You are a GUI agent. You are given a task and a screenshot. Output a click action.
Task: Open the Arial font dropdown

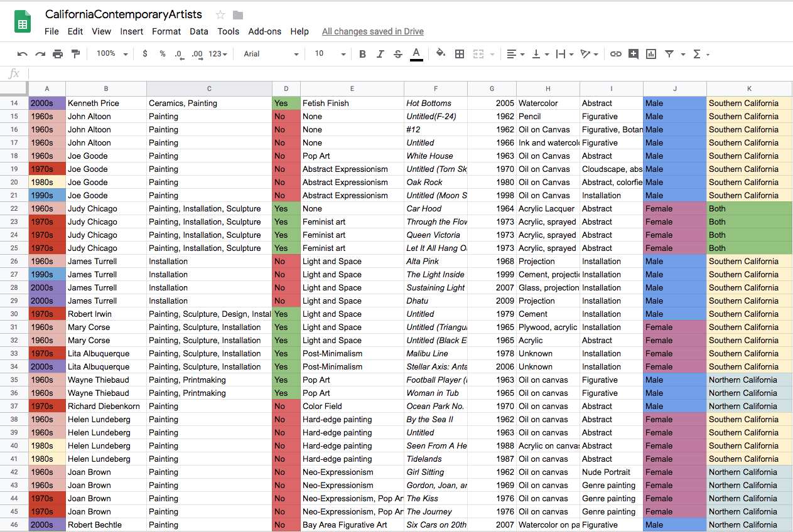pyautogui.click(x=271, y=54)
